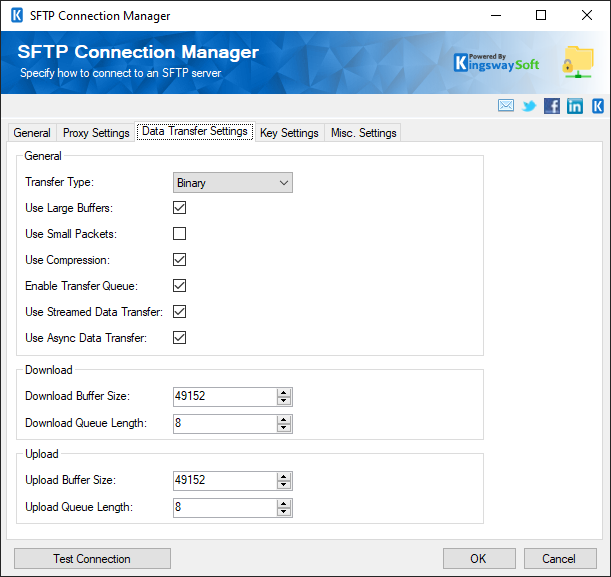Viewport: 611px width, 577px height.
Task: Click the title bar app icon
Action: click(x=16, y=16)
